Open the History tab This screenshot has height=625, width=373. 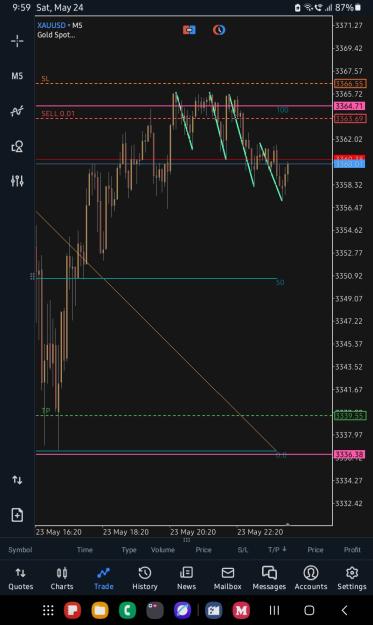(145, 579)
